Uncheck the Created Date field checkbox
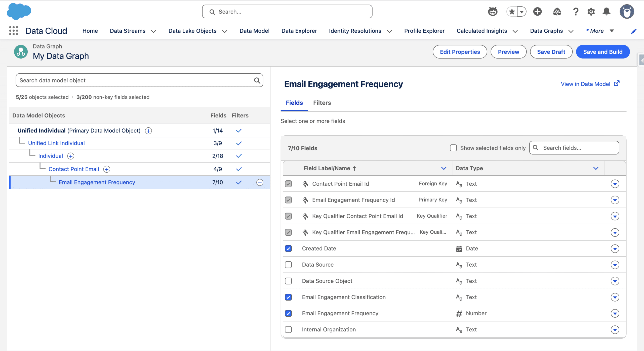 tap(288, 248)
